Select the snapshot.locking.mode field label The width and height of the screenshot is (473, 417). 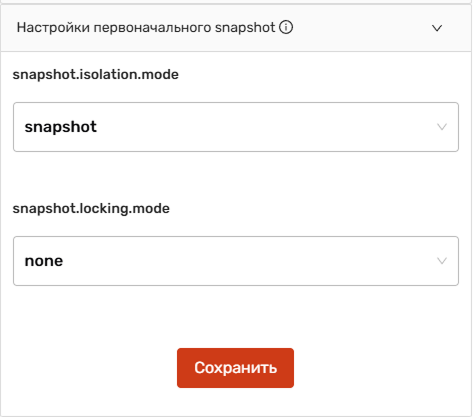(91, 209)
